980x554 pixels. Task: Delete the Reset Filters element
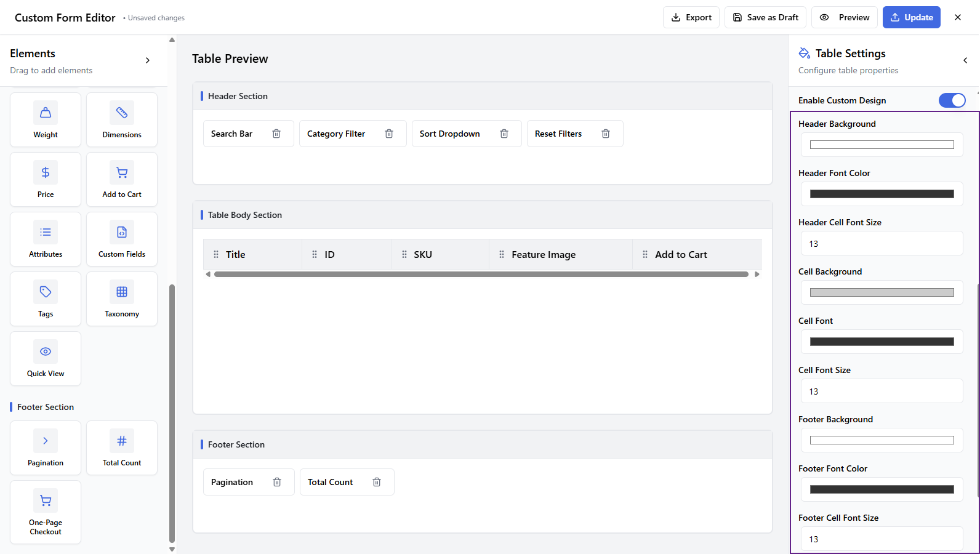[x=606, y=134]
